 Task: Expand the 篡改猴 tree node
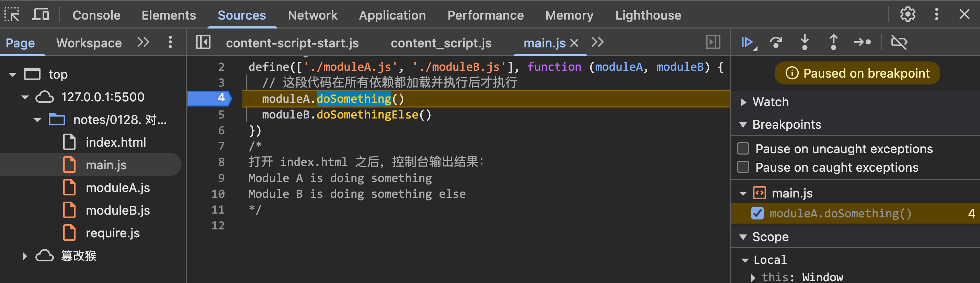[x=25, y=256]
